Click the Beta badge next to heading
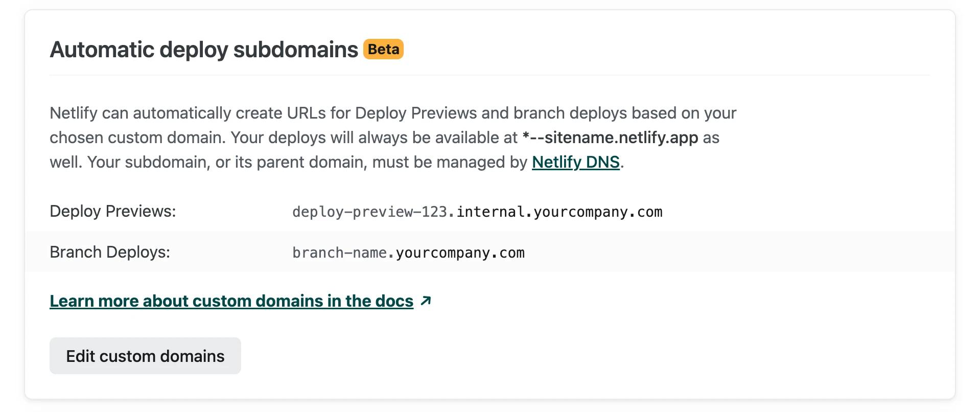 tap(383, 49)
